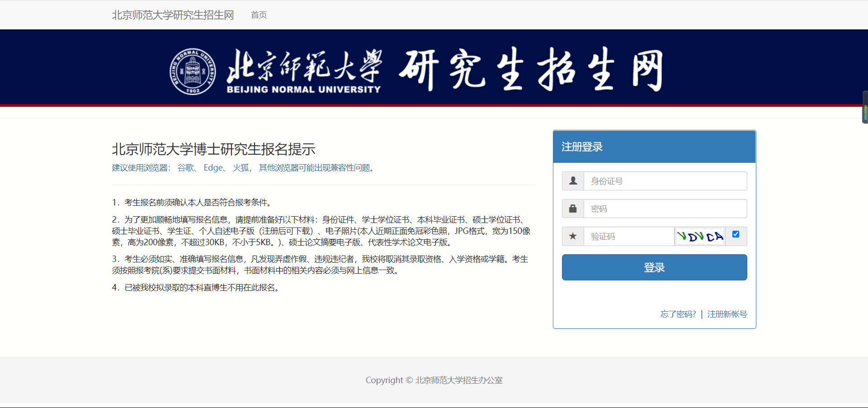Open the 注册新帐号 registration link
The width and height of the screenshot is (868, 408).
click(x=727, y=314)
